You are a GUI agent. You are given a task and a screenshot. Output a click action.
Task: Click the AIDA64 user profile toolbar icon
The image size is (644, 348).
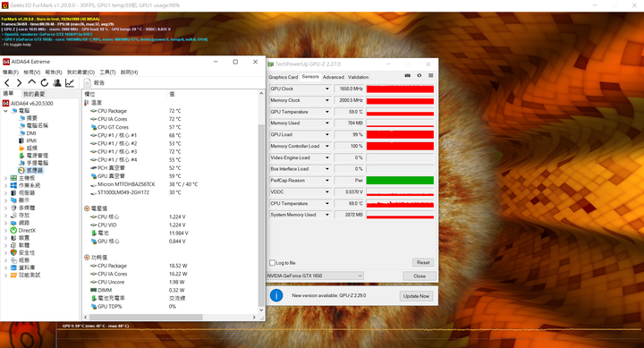[57, 83]
